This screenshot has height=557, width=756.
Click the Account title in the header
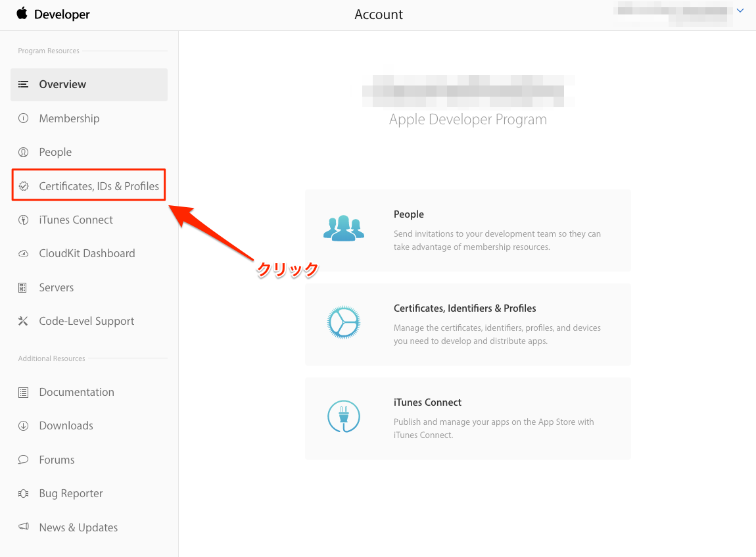pyautogui.click(x=379, y=14)
